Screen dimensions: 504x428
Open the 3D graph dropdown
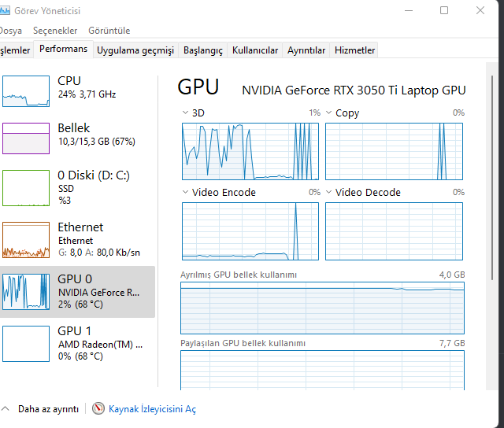point(186,113)
